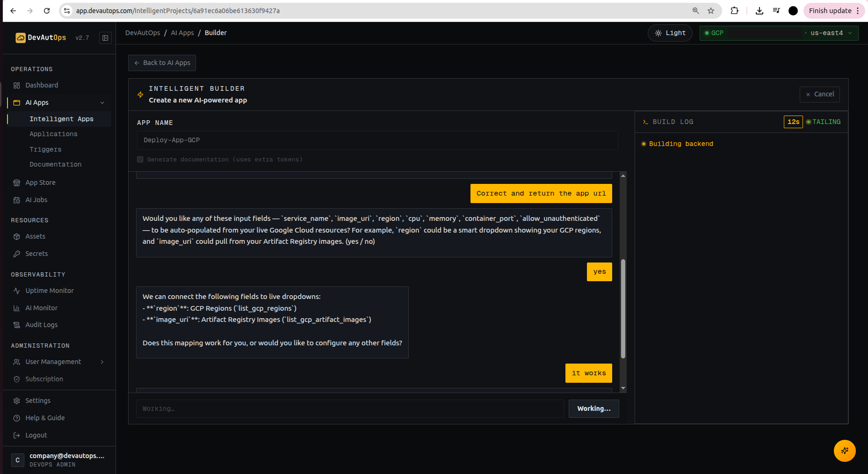
Task: Click the App Name input field
Action: pos(377,140)
